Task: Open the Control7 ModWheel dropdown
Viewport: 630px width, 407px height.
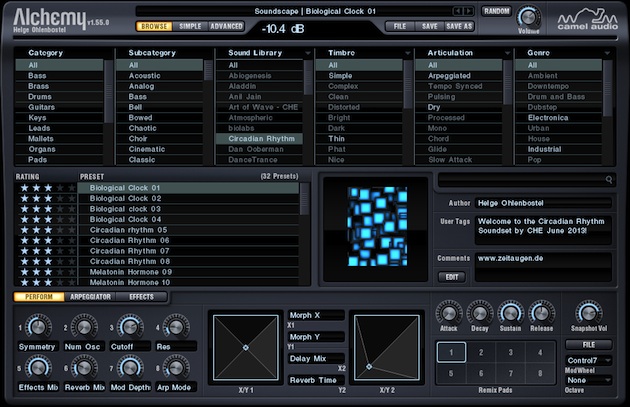Action: pos(589,360)
